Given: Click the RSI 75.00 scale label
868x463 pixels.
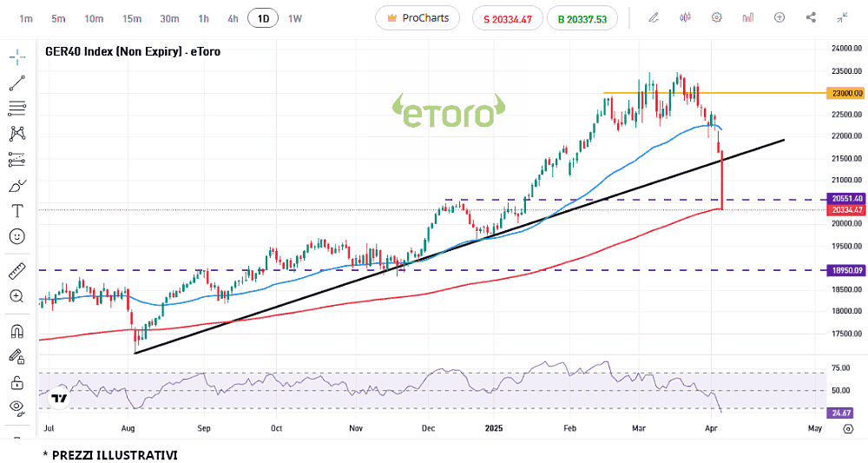Looking at the screenshot, I should coord(840,367).
